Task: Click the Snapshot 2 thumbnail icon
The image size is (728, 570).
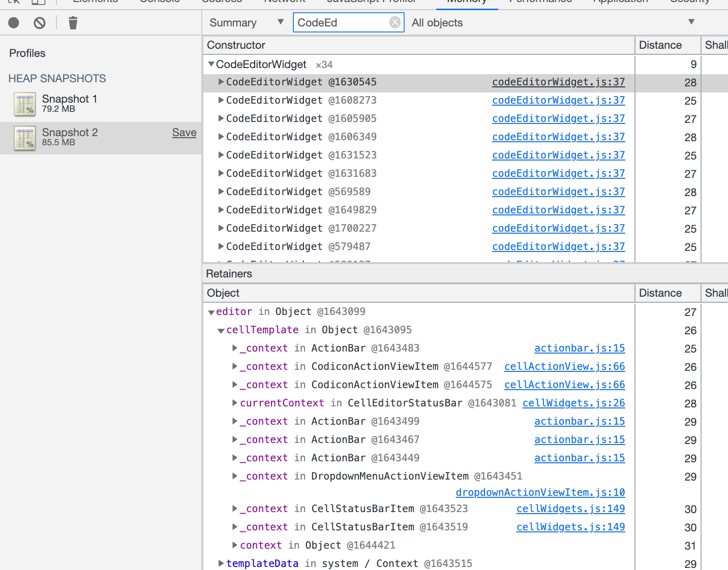Action: click(24, 137)
